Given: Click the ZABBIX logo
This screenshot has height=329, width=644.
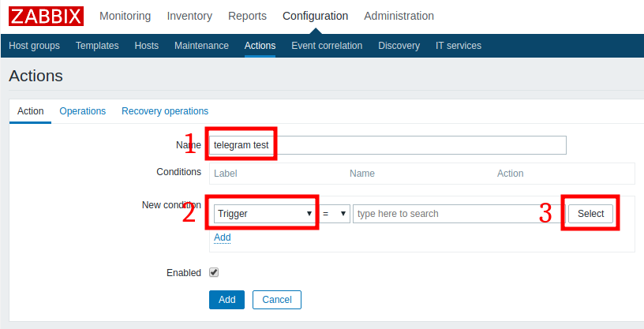Looking at the screenshot, I should (x=46, y=16).
